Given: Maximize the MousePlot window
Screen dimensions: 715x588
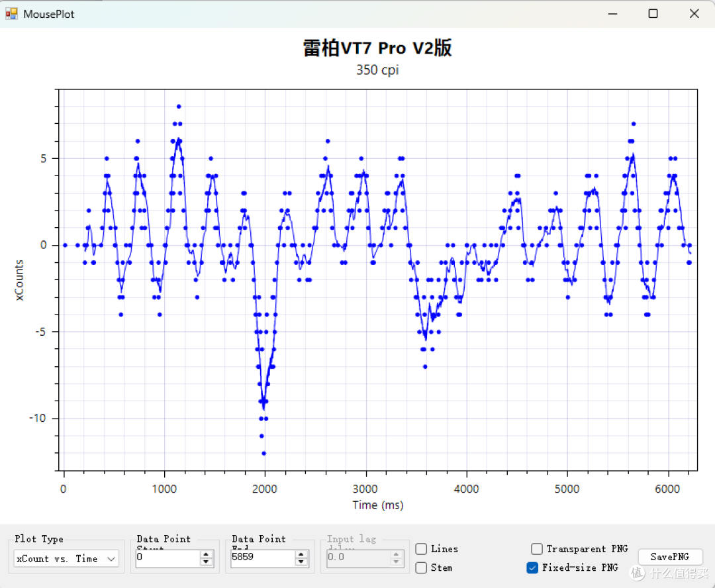Looking at the screenshot, I should 653,14.
